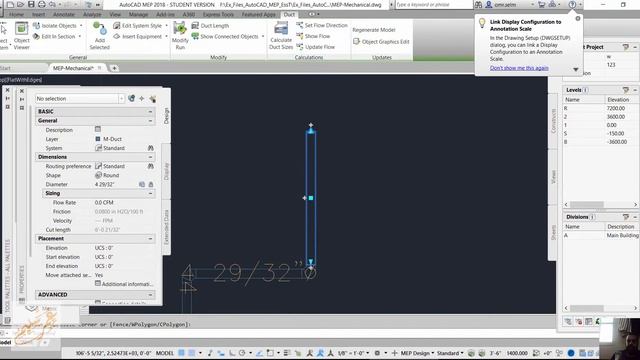The width and height of the screenshot is (640, 360).
Task: Click the Update Flow command
Action: click(x=316, y=47)
